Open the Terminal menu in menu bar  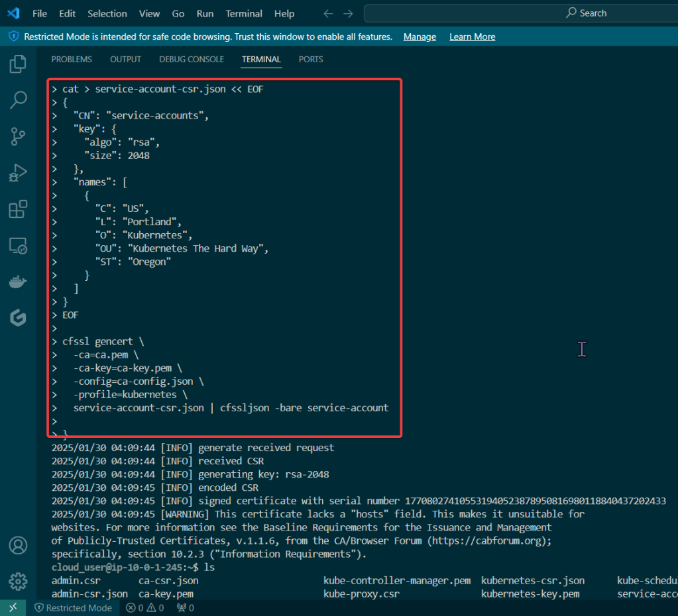(x=244, y=13)
